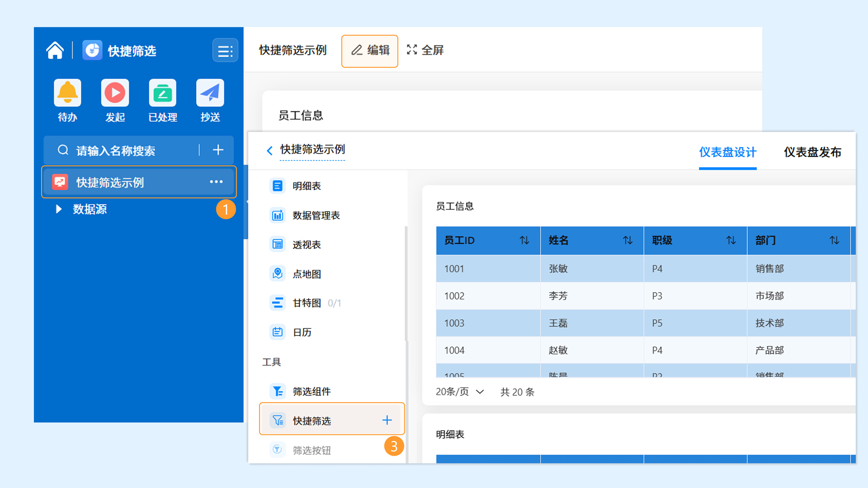Click 快捷筛选示例 page title in top bar

(x=293, y=50)
